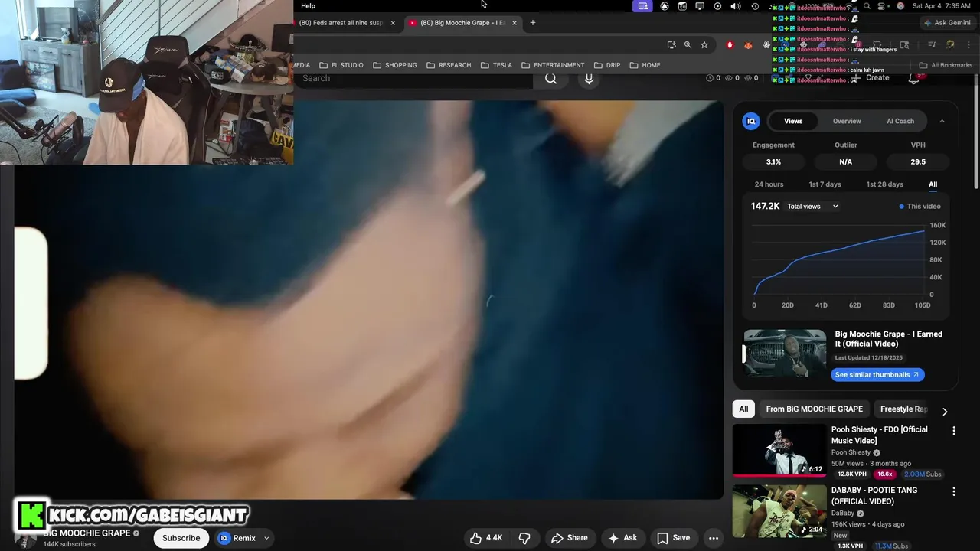Viewport: 980px width, 551px height.
Task: Open Spotlight search in menu bar
Action: click(x=867, y=6)
